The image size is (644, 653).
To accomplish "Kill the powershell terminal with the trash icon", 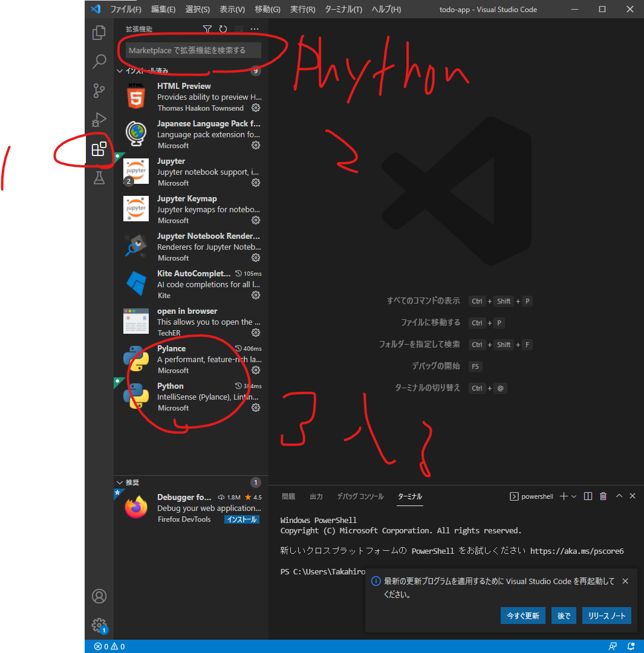I will pos(603,496).
